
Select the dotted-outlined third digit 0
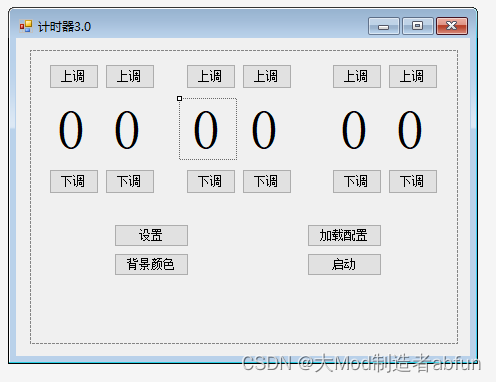tap(208, 129)
